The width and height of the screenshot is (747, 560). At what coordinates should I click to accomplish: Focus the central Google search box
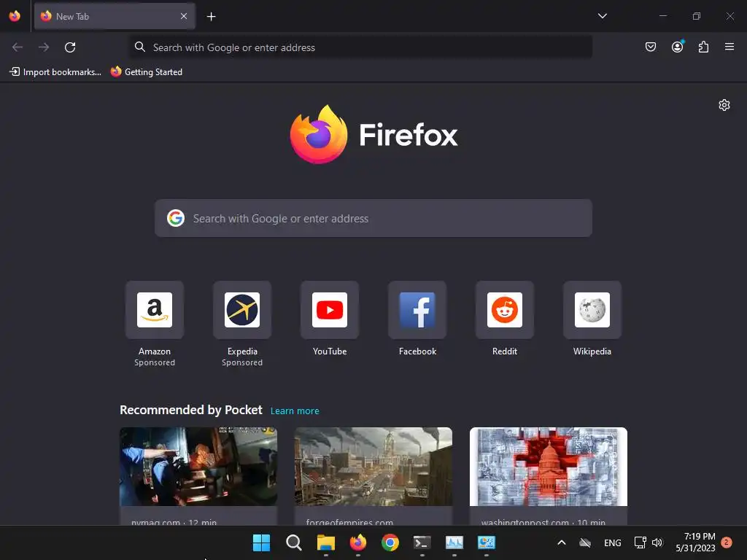(373, 218)
